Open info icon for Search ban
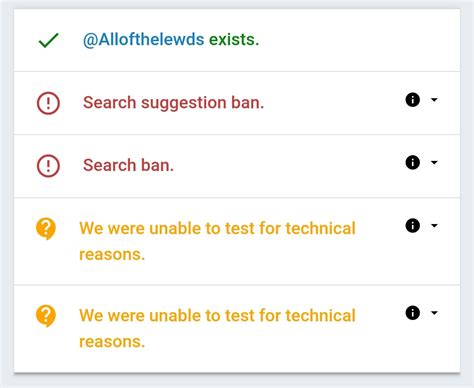Viewport: 474px width, 388px height. tap(413, 162)
